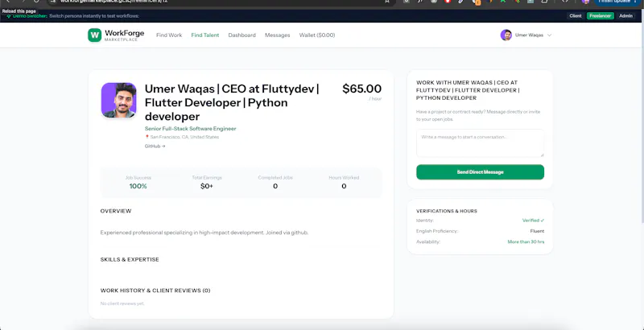Viewport: 644px width, 330px height.
Task: Click the browser Finish update button
Action: click(617, 2)
